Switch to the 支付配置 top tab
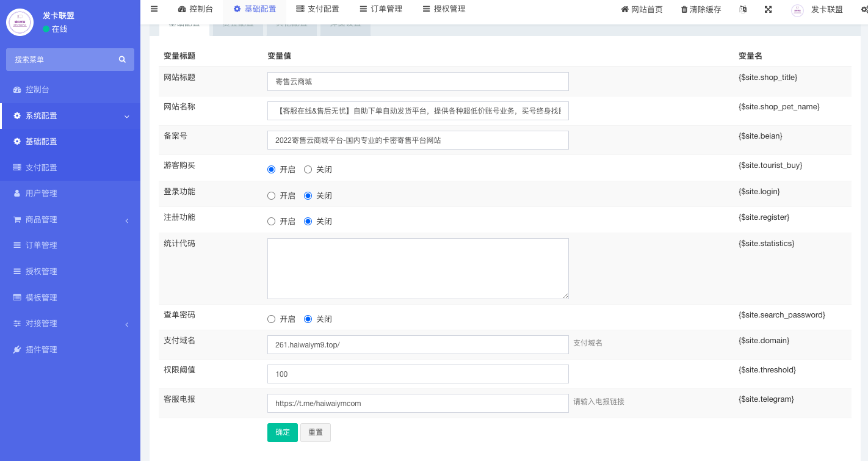This screenshot has width=868, height=461. click(317, 9)
